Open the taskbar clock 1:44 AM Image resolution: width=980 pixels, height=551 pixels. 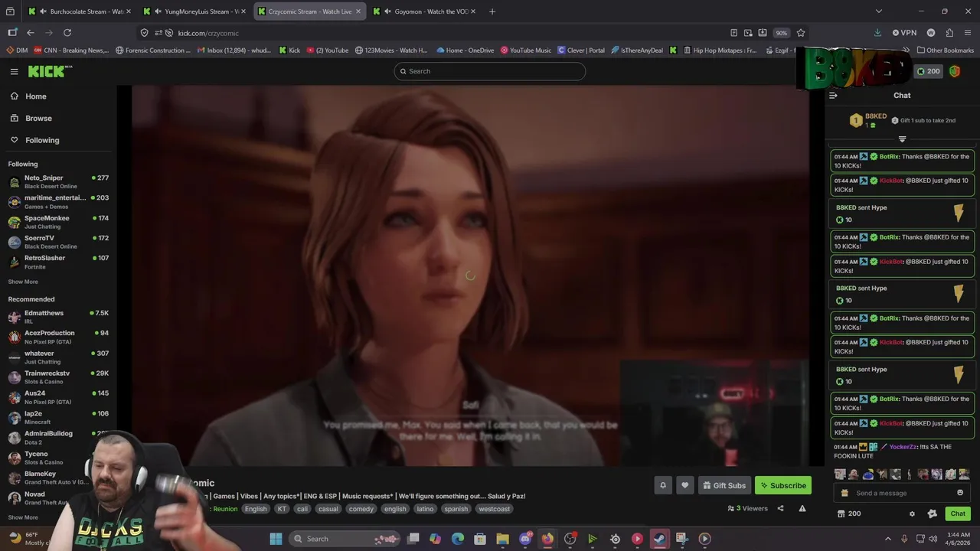(959, 539)
